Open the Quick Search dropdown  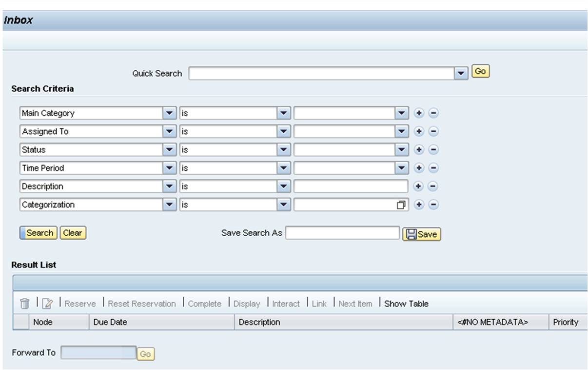[460, 73]
